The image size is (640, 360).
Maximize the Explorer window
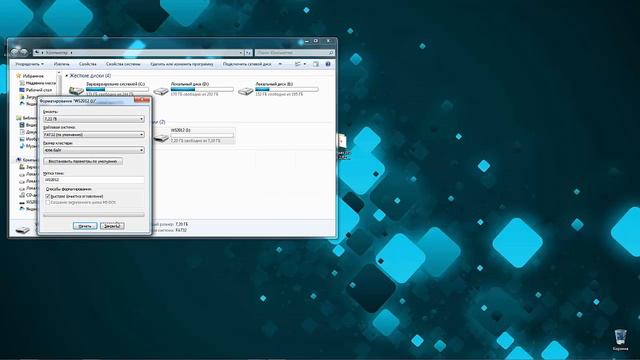tap(316, 41)
